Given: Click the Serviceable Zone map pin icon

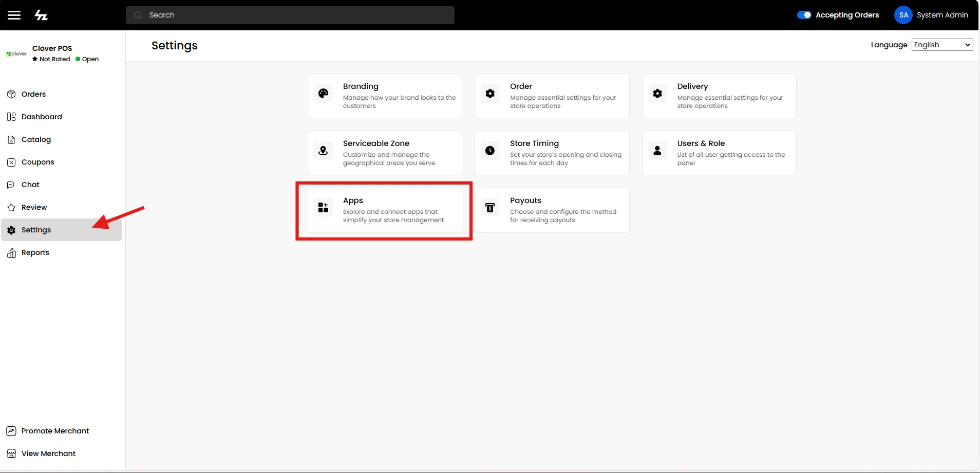Looking at the screenshot, I should (323, 151).
